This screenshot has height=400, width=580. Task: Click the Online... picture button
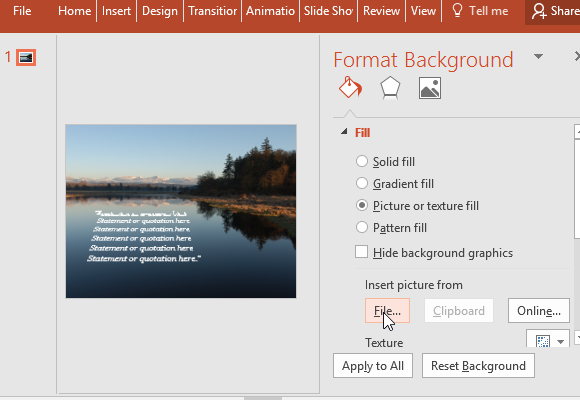click(x=539, y=310)
